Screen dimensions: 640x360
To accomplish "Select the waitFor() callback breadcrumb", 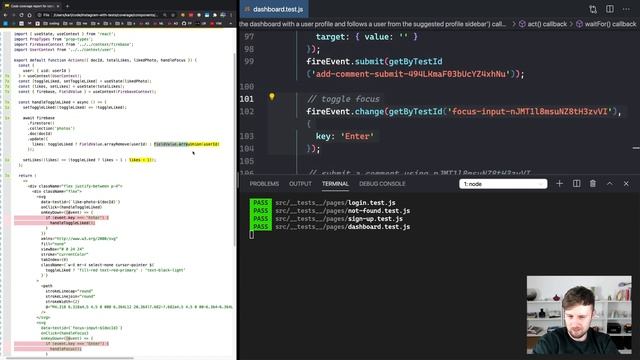I will coord(606,24).
